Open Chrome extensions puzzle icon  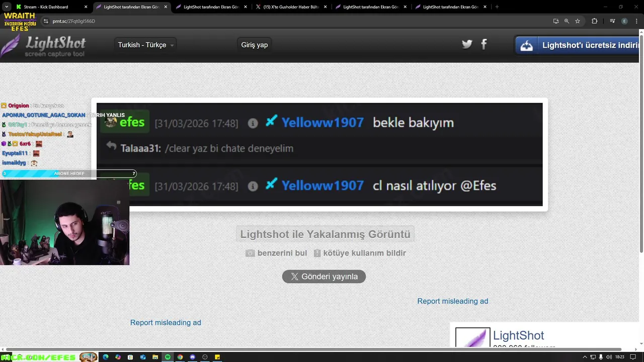tap(595, 21)
